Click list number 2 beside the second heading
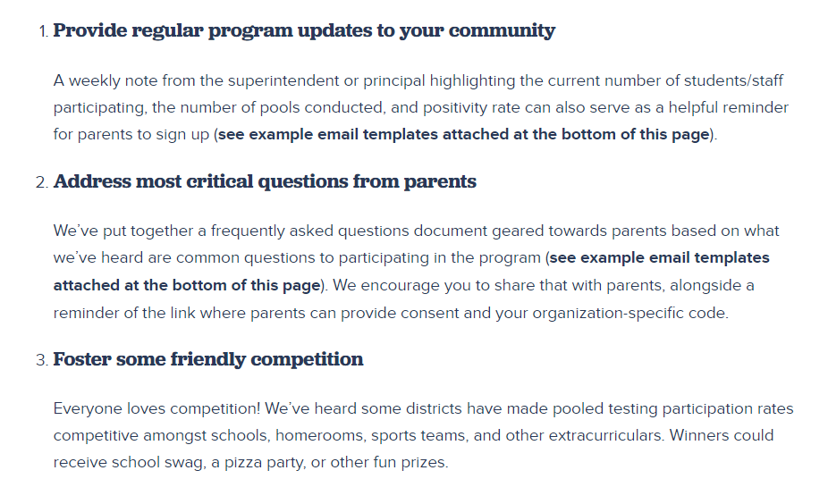Image resolution: width=828 pixels, height=504 pixels. 41,182
